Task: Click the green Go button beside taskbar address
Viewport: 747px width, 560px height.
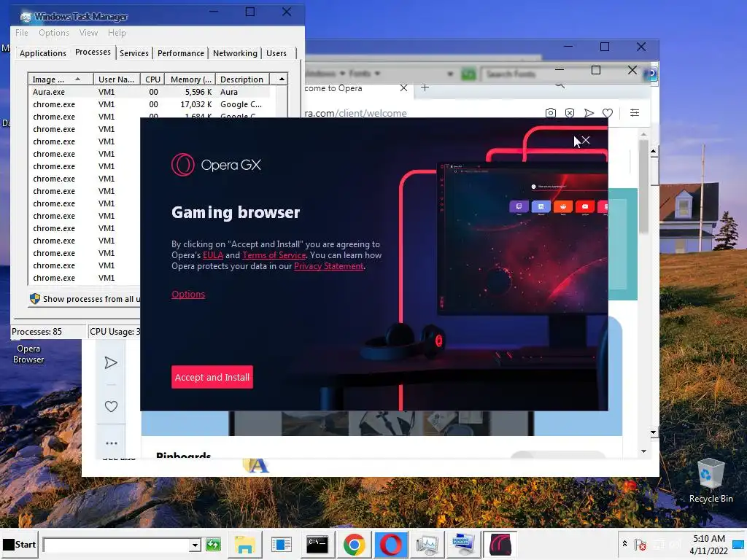Action: (x=213, y=544)
